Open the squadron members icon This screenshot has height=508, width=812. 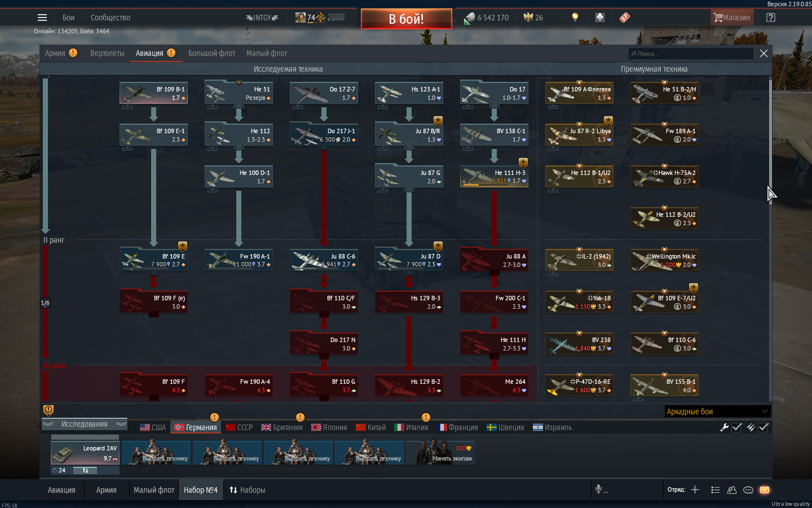pos(732,490)
